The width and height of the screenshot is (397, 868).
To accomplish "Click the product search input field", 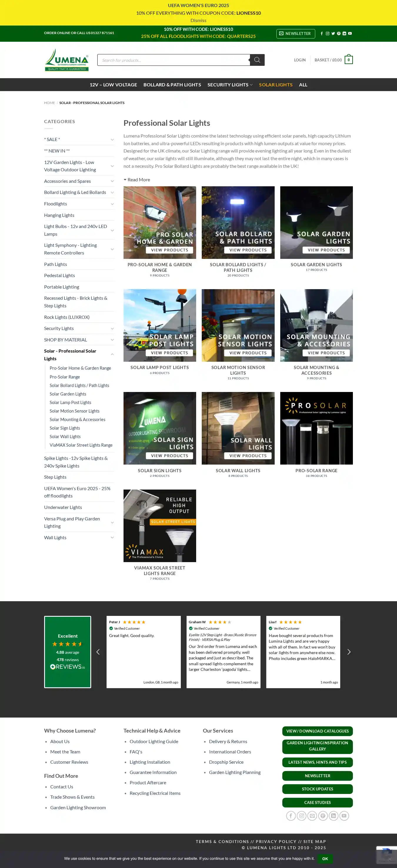I will (174, 60).
